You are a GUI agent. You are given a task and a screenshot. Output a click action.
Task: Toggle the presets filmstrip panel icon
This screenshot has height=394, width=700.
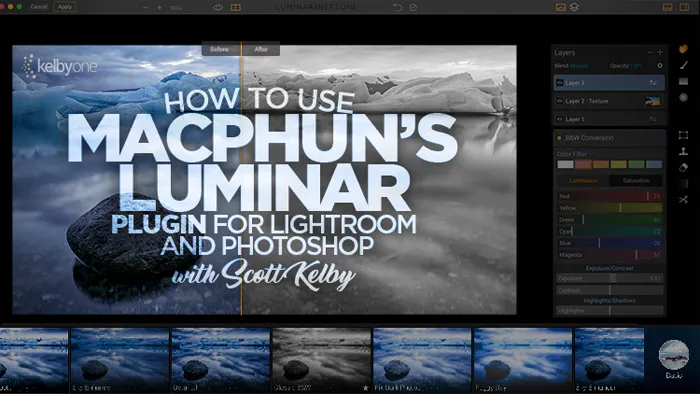pos(667,7)
